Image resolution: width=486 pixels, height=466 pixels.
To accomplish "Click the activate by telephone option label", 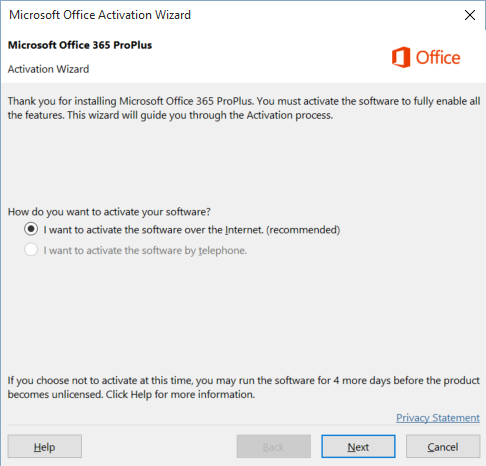I will pos(145,250).
